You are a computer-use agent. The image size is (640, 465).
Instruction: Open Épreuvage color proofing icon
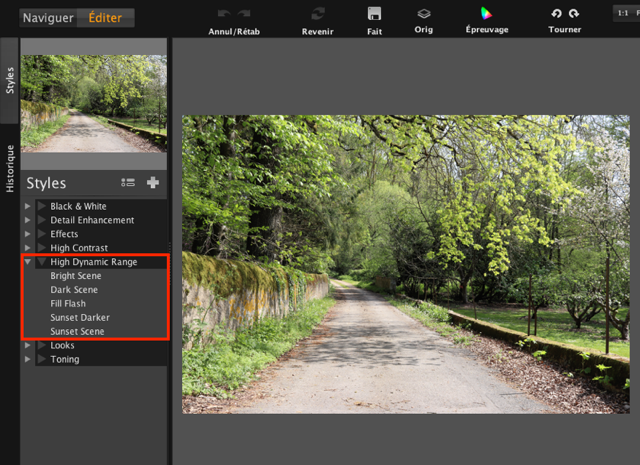[x=486, y=14]
